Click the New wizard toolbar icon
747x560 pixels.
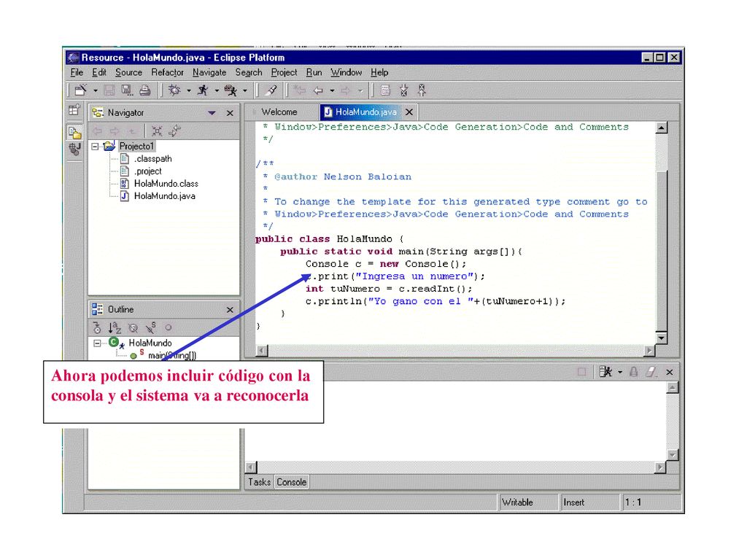click(80, 90)
